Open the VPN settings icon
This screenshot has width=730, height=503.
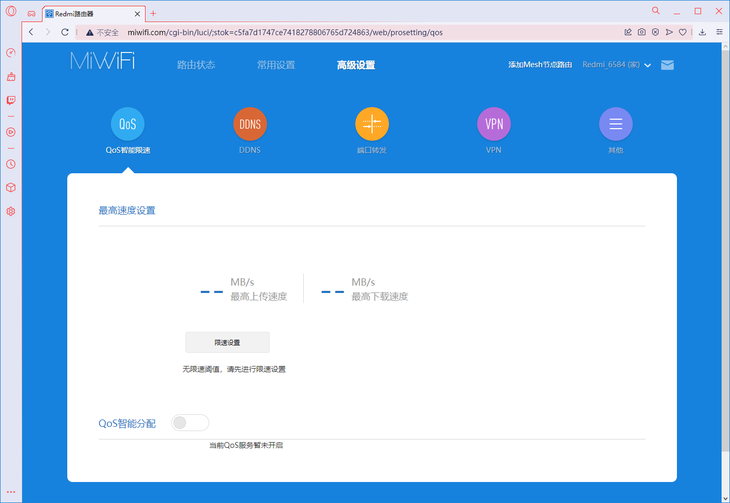pos(493,124)
